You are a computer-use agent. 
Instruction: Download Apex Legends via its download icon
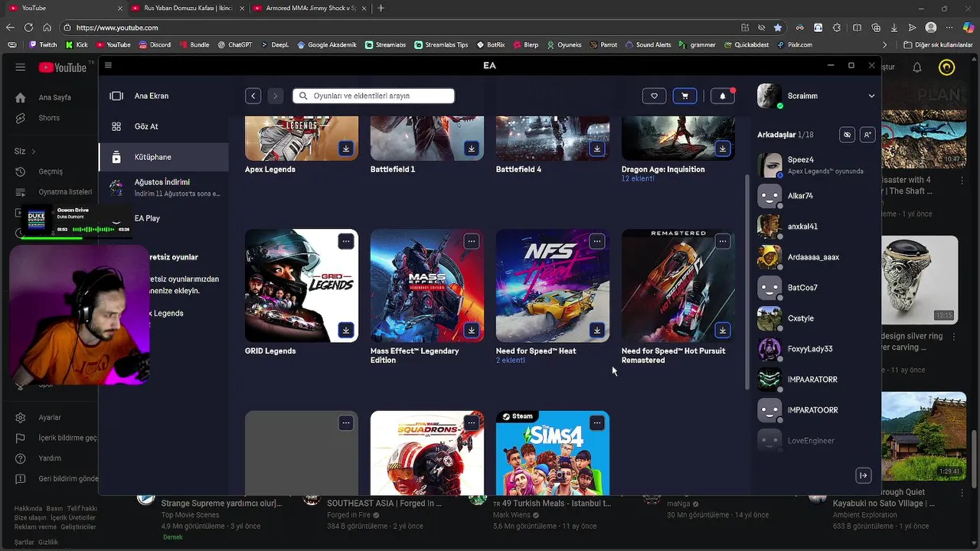point(346,148)
